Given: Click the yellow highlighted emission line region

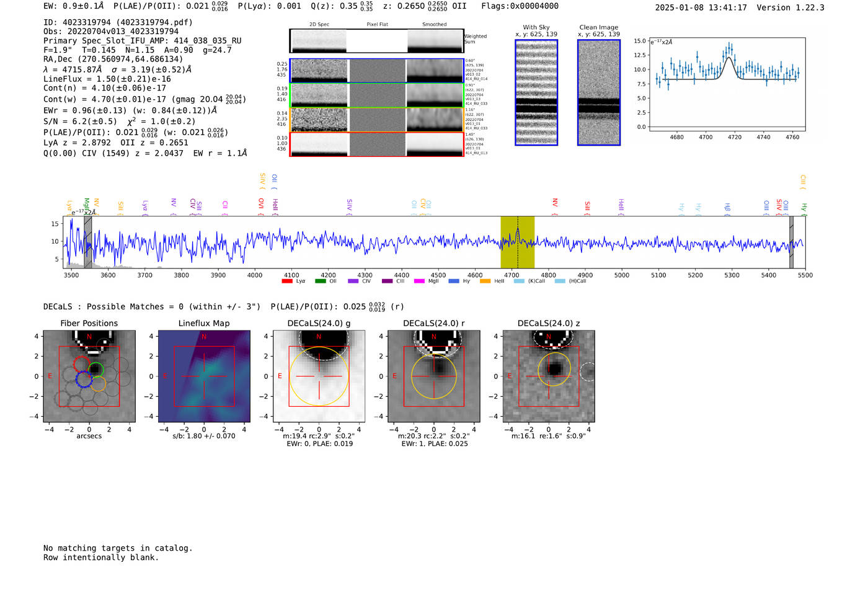Looking at the screenshot, I should click(518, 242).
